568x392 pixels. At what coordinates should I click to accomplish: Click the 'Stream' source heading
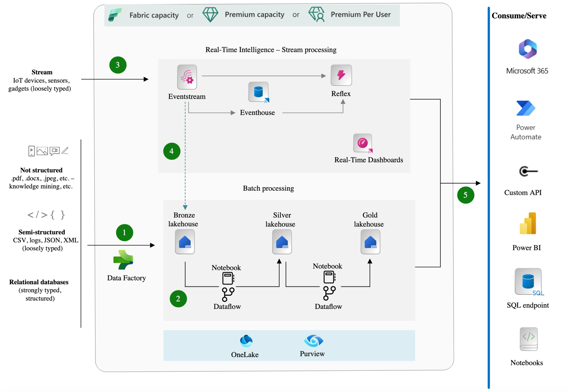(42, 72)
